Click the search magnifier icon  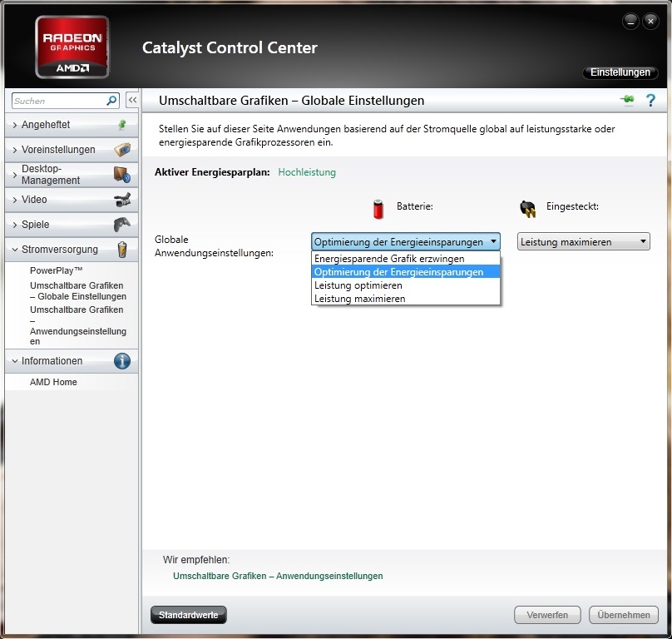point(111,101)
